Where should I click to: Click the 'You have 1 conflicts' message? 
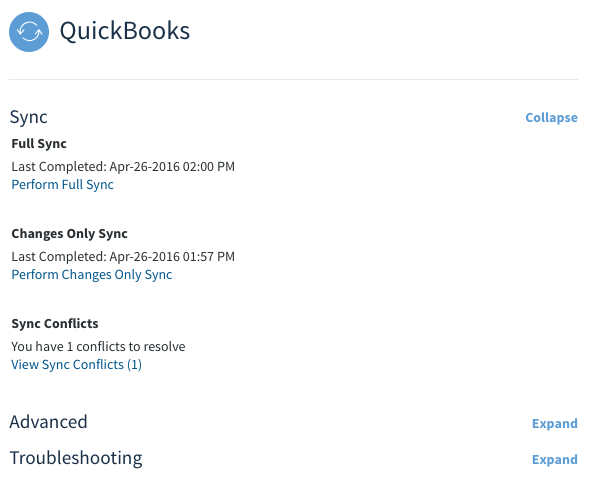98,347
